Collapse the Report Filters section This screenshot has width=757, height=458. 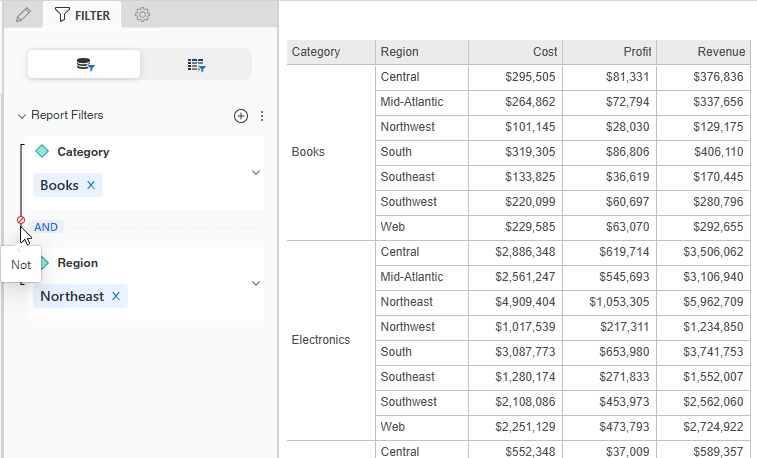coord(22,116)
